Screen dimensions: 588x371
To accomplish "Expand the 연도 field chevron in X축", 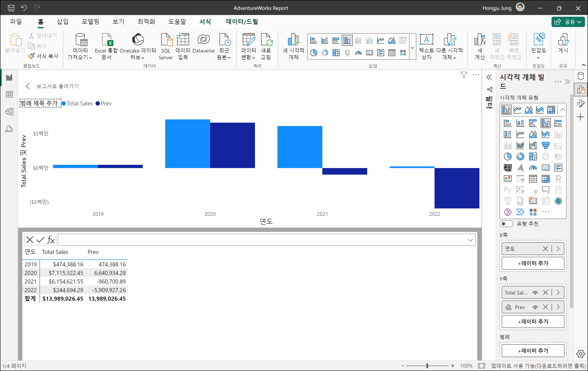I will coord(558,249).
